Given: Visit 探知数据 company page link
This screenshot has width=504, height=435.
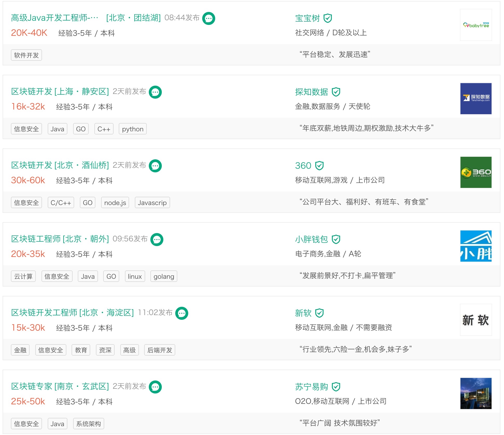Looking at the screenshot, I should click(x=311, y=92).
